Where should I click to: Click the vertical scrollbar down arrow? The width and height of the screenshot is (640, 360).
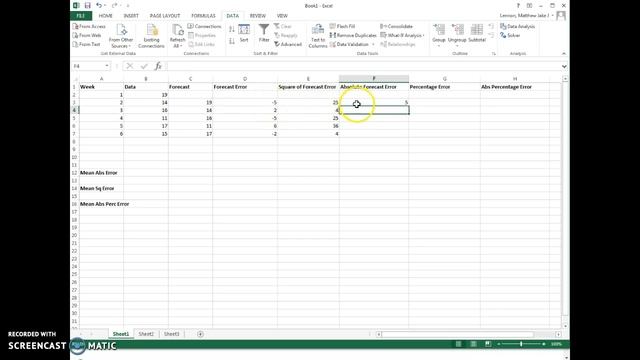565,326
